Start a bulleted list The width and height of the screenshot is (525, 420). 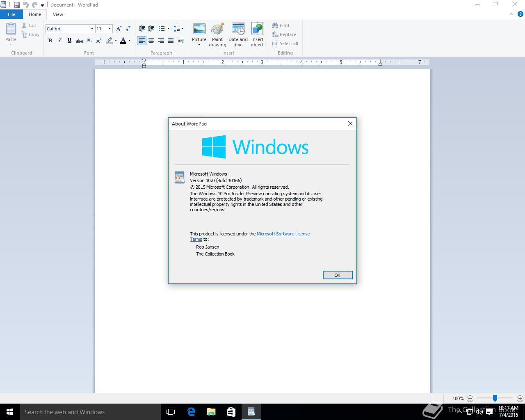coord(162,29)
